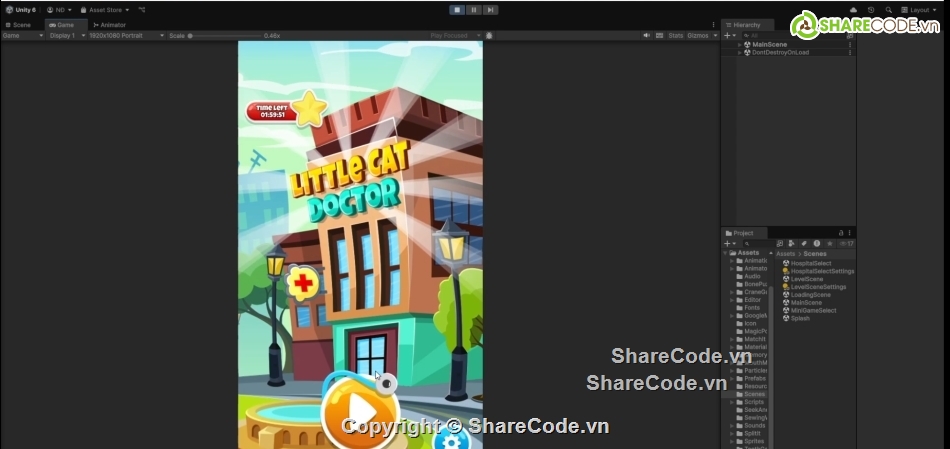Toggle the Project panel lock icon
This screenshot has height=449, width=950.
[x=841, y=233]
